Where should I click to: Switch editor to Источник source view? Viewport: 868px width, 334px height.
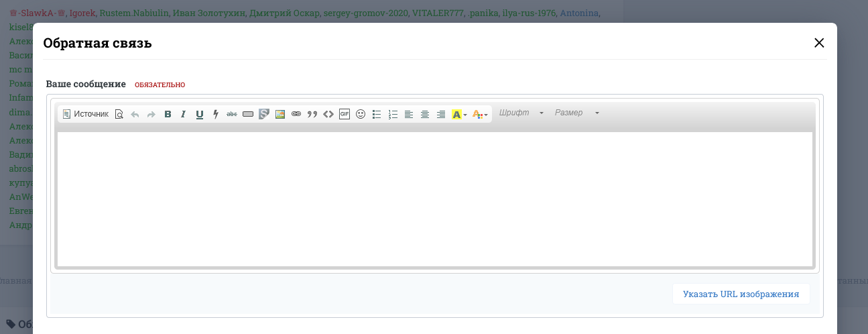(85, 114)
